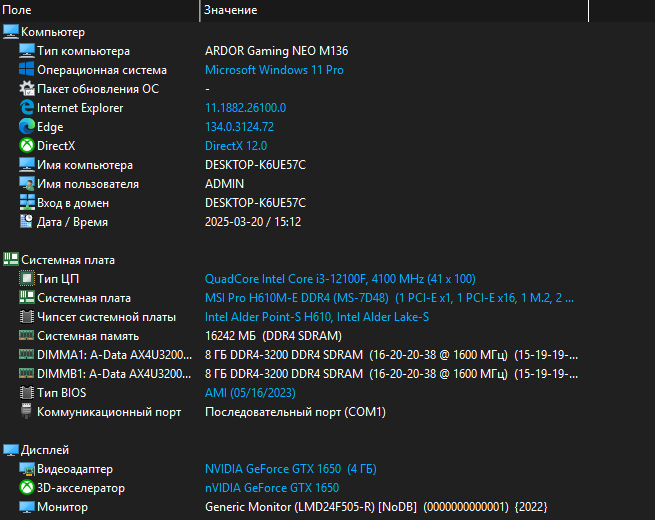Select the Системная память field label
This screenshot has height=520, width=655.
(x=88, y=336)
